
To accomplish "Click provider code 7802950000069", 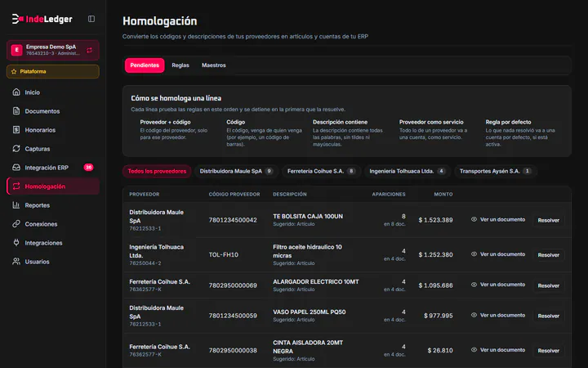I will coord(233,285).
